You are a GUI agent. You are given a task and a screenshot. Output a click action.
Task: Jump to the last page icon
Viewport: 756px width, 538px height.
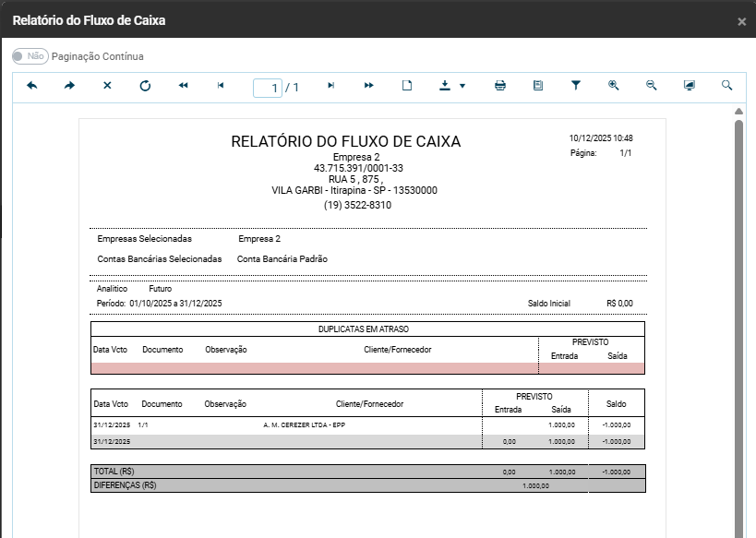369,86
